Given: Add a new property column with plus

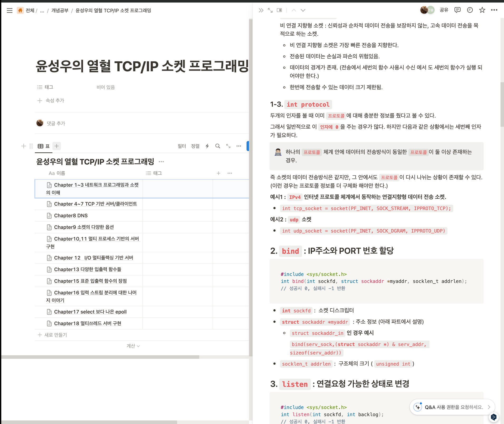Looking at the screenshot, I should click(x=218, y=173).
